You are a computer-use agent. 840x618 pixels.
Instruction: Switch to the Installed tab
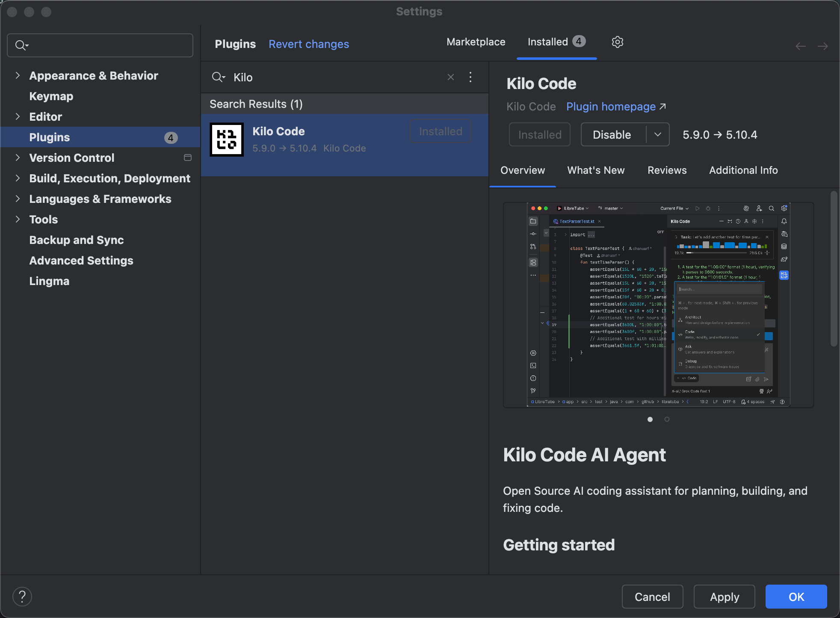coord(556,42)
